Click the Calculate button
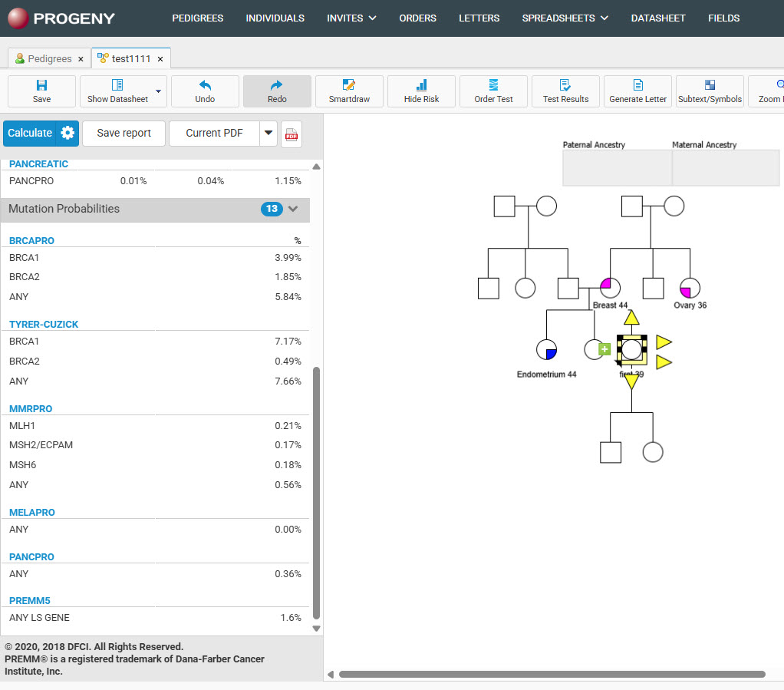 30,133
